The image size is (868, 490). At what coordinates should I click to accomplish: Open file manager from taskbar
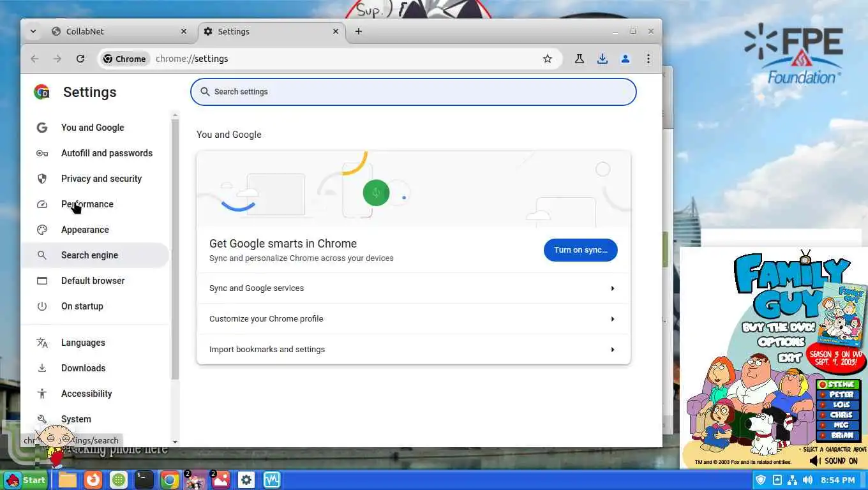[67, 480]
